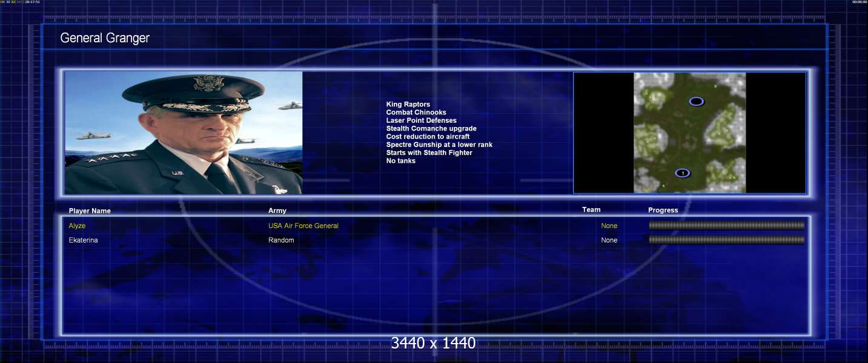Click the Army column header

[x=277, y=211]
